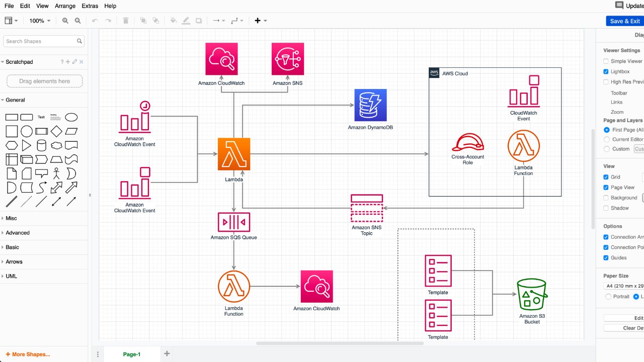
Task: Select the cylinder shape in General palette
Action: pos(41,146)
